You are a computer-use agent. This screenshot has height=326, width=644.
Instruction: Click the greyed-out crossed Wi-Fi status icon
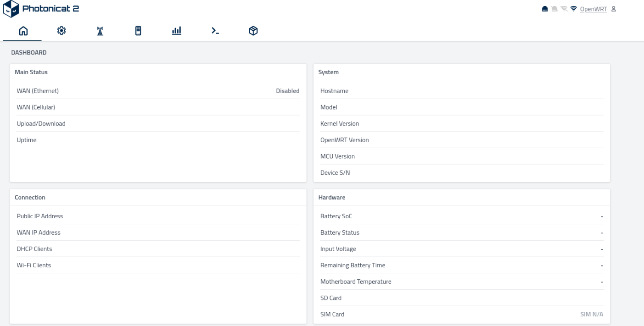[x=564, y=9]
